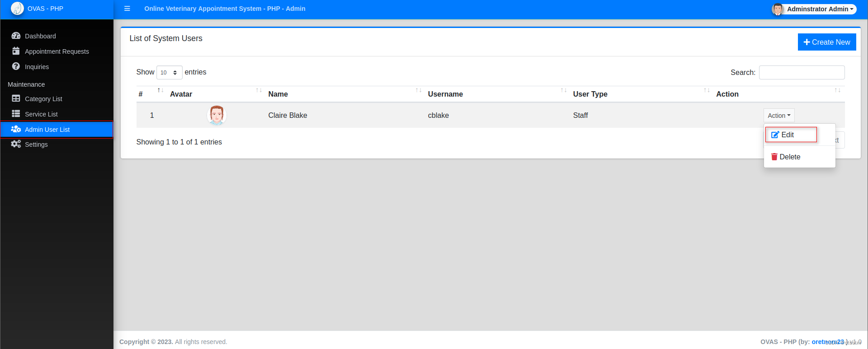The image size is (868, 349).
Task: Click the plus icon on Create New
Action: (x=807, y=42)
